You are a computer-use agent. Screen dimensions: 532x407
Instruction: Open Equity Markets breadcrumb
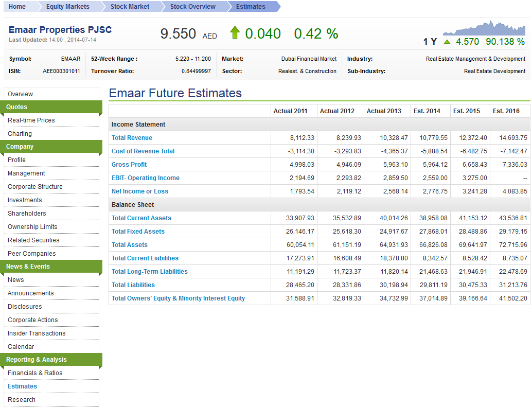68,7
